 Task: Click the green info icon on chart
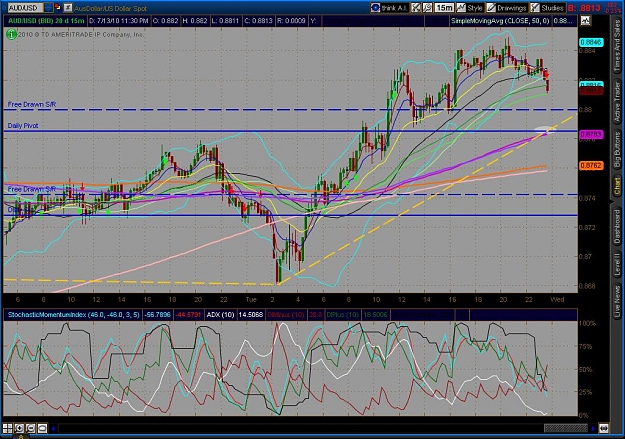pos(11,35)
